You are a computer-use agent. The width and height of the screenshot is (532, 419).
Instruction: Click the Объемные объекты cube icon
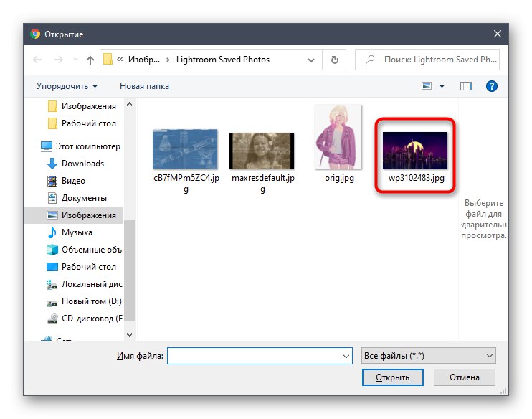52,250
